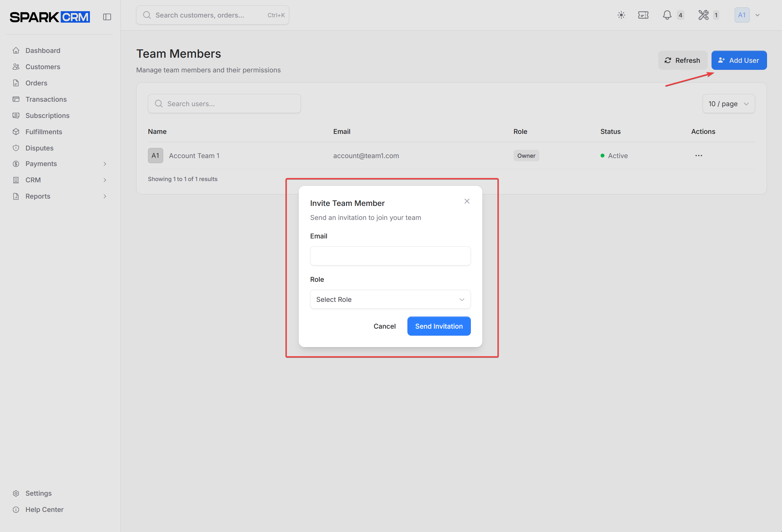Click the account@team1.com email cell
The height and width of the screenshot is (532, 782).
[x=366, y=156]
